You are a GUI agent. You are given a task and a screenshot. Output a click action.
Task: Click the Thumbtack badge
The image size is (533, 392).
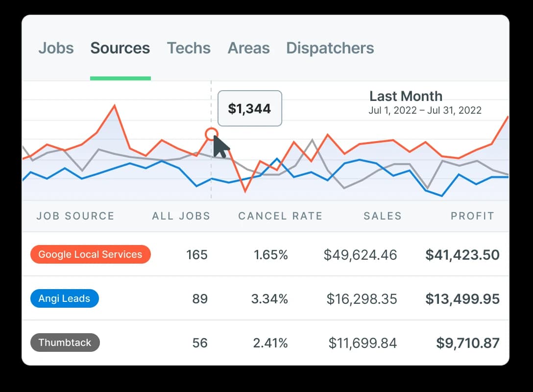click(x=65, y=343)
